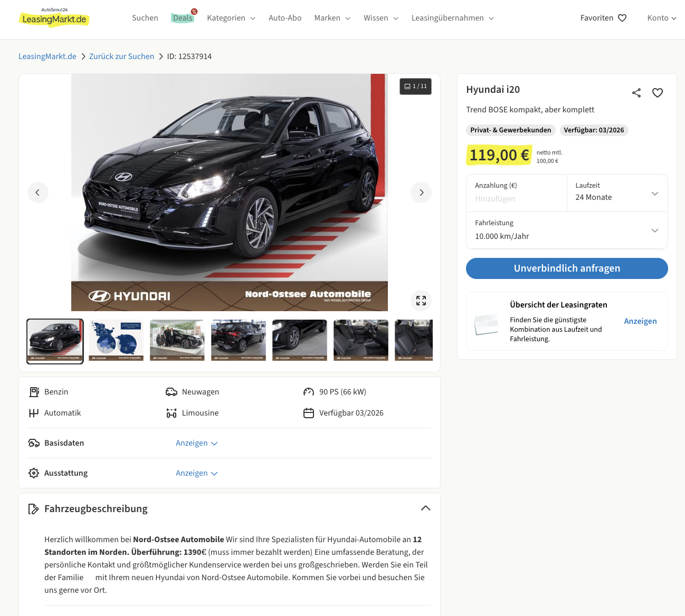Click the LeasingMarkt.de logo
This screenshot has height=616, width=685.
click(54, 18)
